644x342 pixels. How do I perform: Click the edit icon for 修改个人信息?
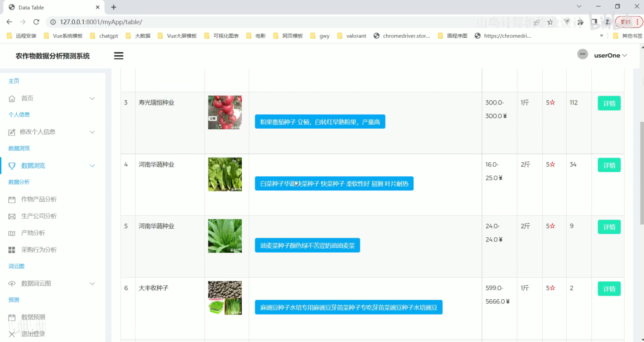click(12, 132)
